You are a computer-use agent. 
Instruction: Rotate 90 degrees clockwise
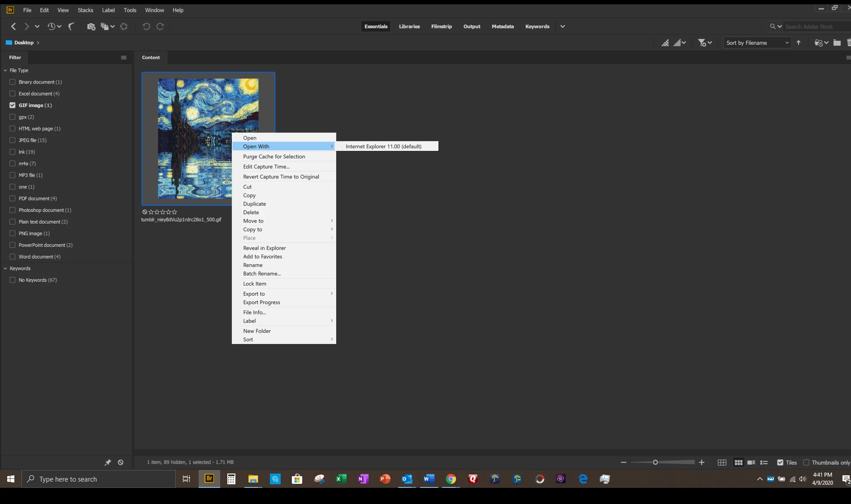coord(160,26)
